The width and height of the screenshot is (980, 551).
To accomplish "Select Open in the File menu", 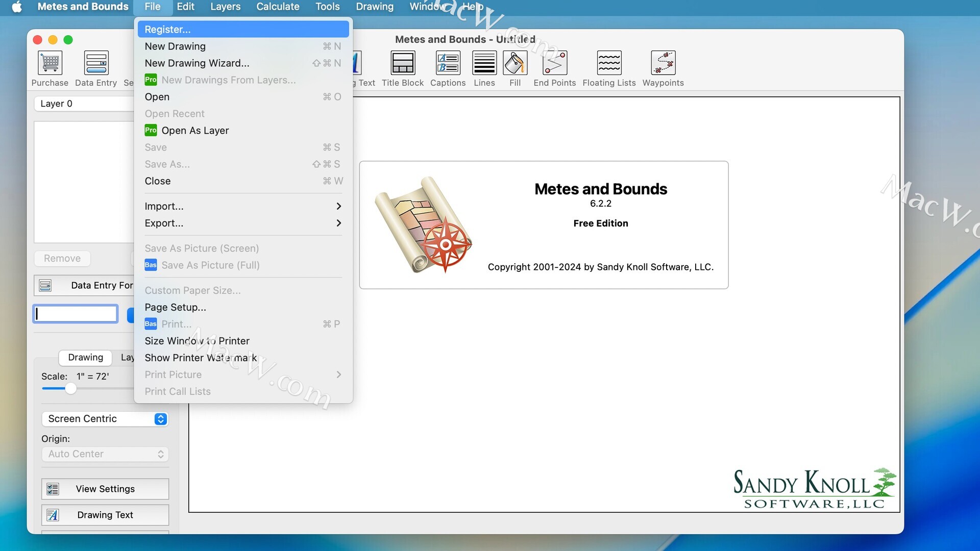I will pos(243,96).
